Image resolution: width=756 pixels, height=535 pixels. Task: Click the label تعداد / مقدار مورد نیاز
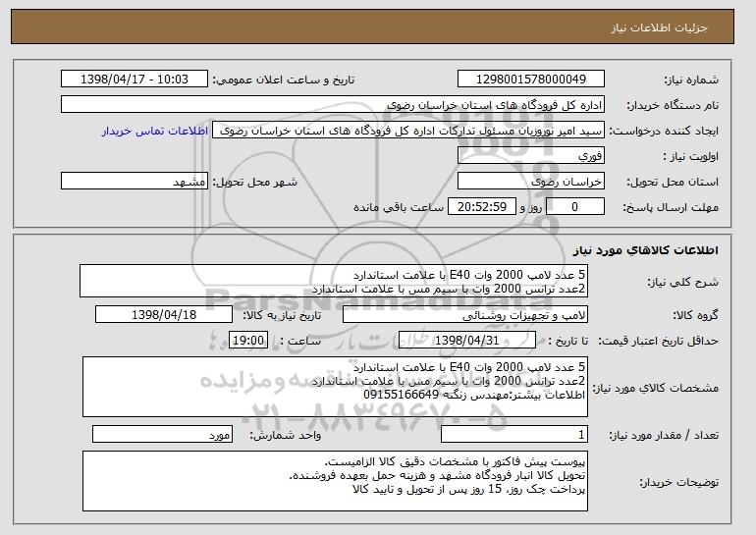click(664, 435)
